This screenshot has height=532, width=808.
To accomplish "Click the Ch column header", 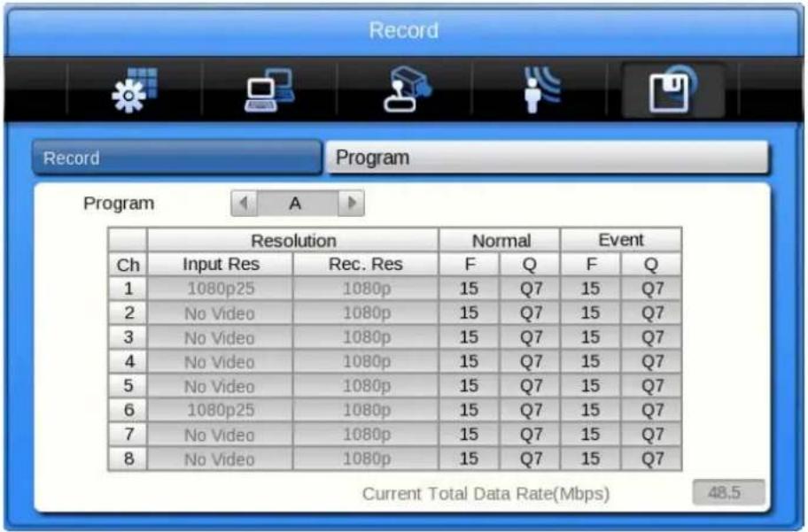I will (128, 264).
